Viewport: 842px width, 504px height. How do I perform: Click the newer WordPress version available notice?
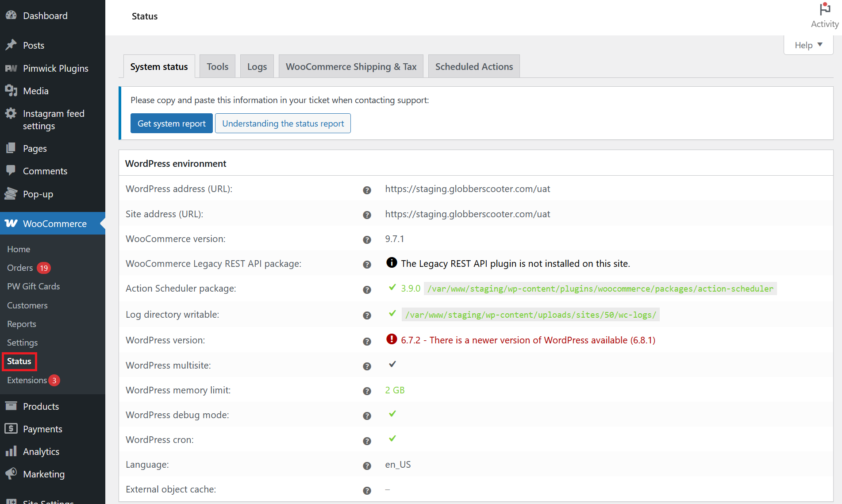[x=528, y=340]
